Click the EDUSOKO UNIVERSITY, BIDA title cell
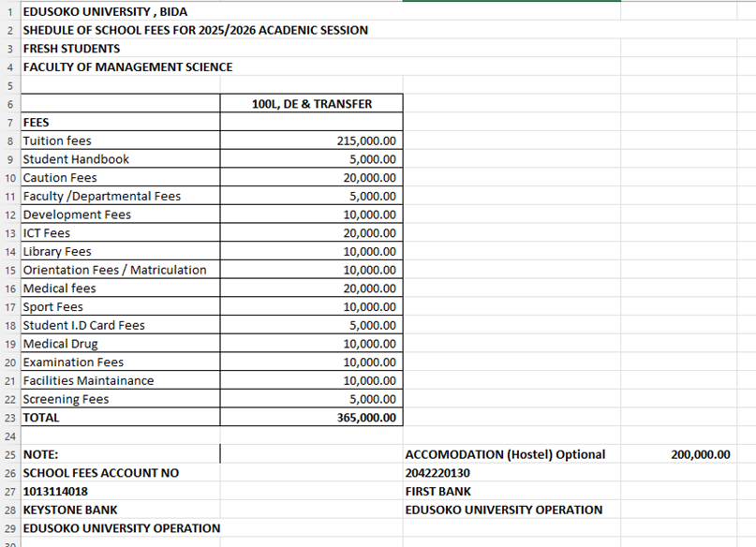The image size is (756, 547). [x=105, y=11]
